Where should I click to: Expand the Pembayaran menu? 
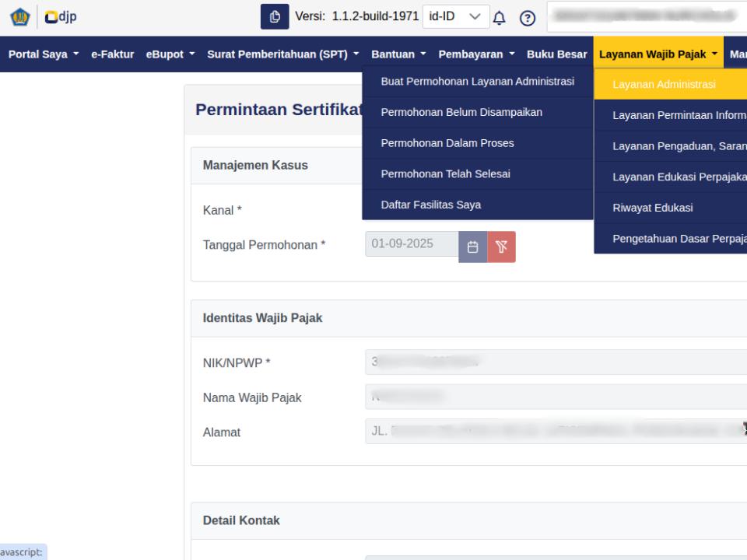point(476,54)
